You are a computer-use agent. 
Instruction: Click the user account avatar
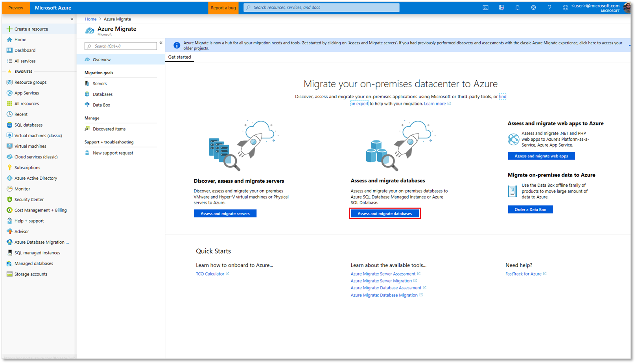point(627,7)
